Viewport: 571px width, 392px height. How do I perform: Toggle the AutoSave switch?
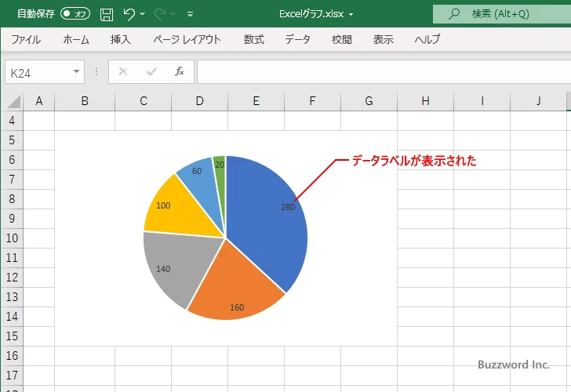point(75,14)
